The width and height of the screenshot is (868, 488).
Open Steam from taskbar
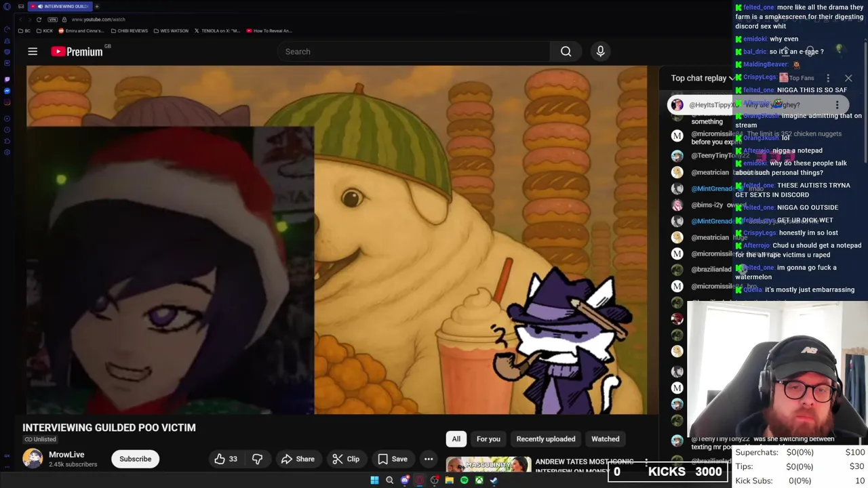[x=494, y=481]
